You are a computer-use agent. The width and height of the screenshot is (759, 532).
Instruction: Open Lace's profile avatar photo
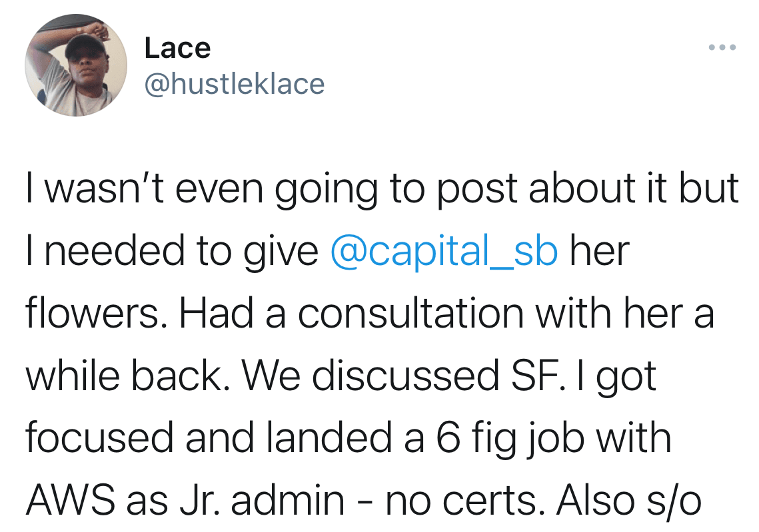pos(76,65)
